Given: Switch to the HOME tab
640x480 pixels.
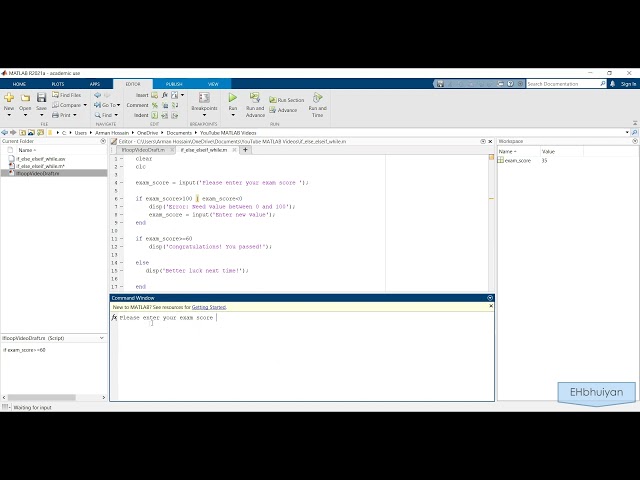Looking at the screenshot, I should 19,84.
